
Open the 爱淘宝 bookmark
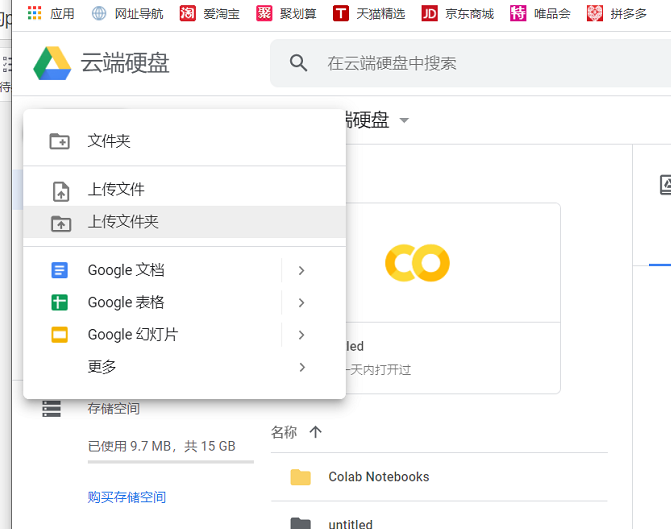[210, 14]
